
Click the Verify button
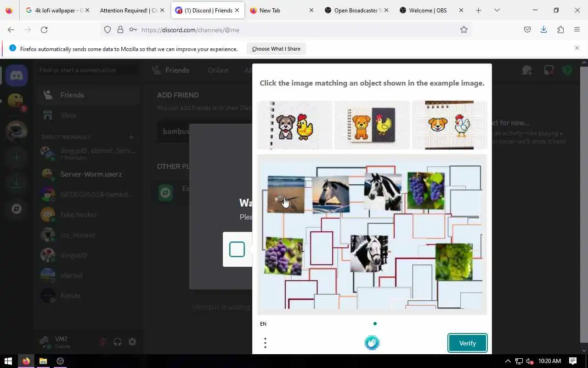(x=468, y=343)
